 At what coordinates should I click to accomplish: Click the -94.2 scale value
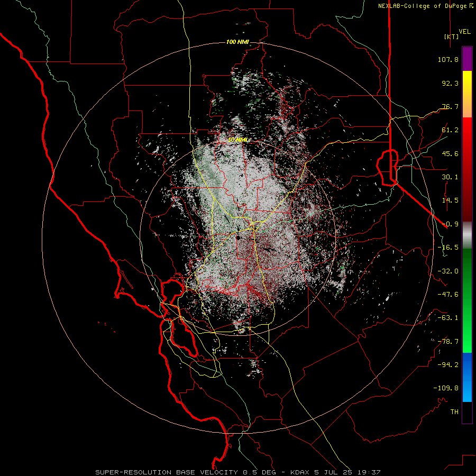(448, 365)
